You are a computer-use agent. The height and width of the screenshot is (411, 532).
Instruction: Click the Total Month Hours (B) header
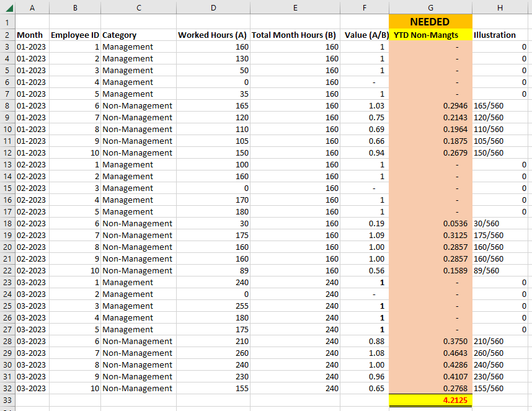tap(295, 35)
